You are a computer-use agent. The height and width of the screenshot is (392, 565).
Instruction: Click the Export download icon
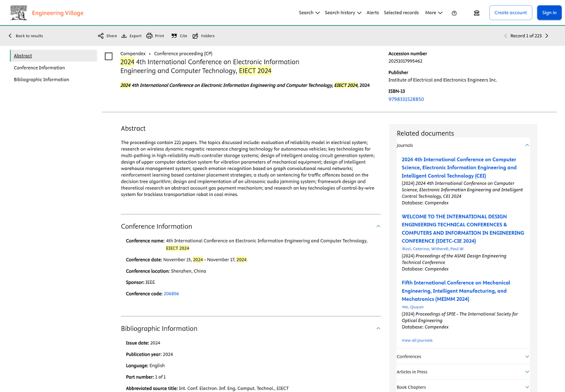click(124, 36)
